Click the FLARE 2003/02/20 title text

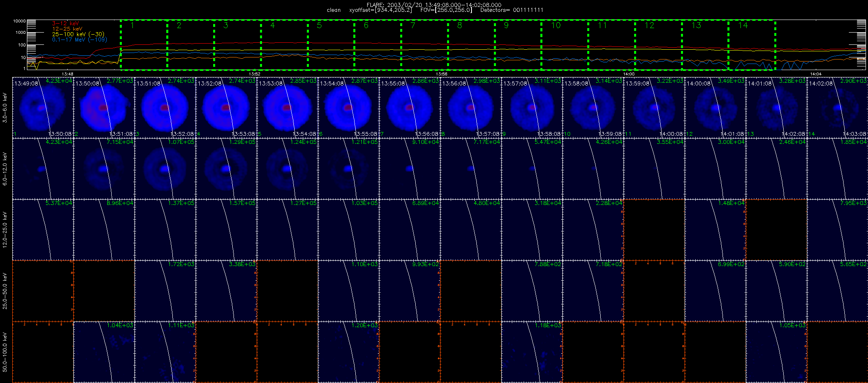tap(434, 5)
